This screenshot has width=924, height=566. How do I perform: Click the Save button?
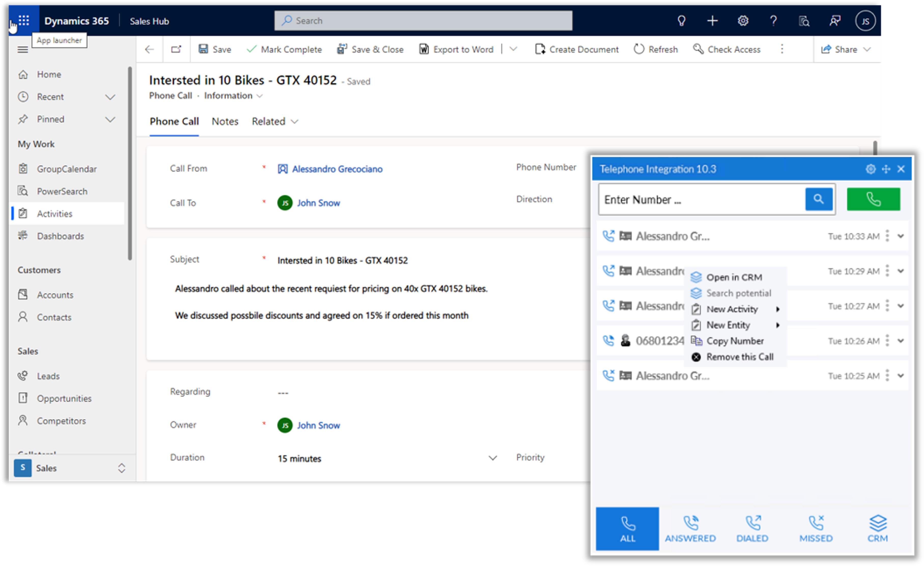point(215,49)
